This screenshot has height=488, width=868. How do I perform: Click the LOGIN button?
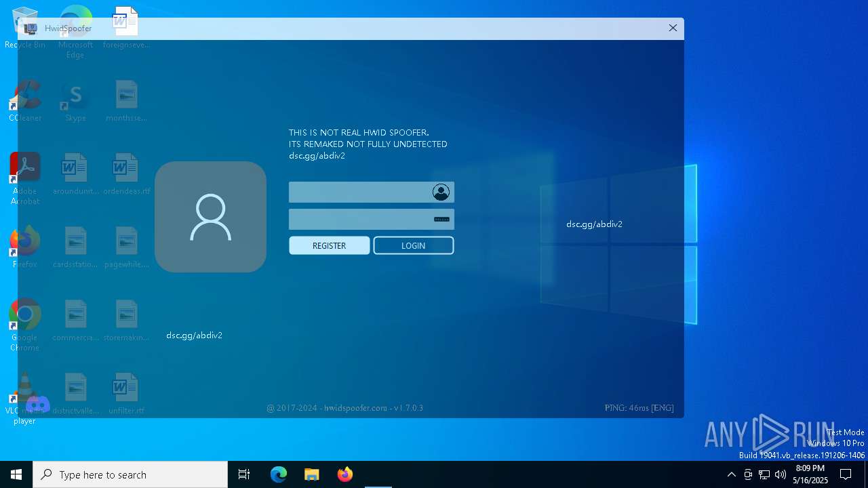414,245
